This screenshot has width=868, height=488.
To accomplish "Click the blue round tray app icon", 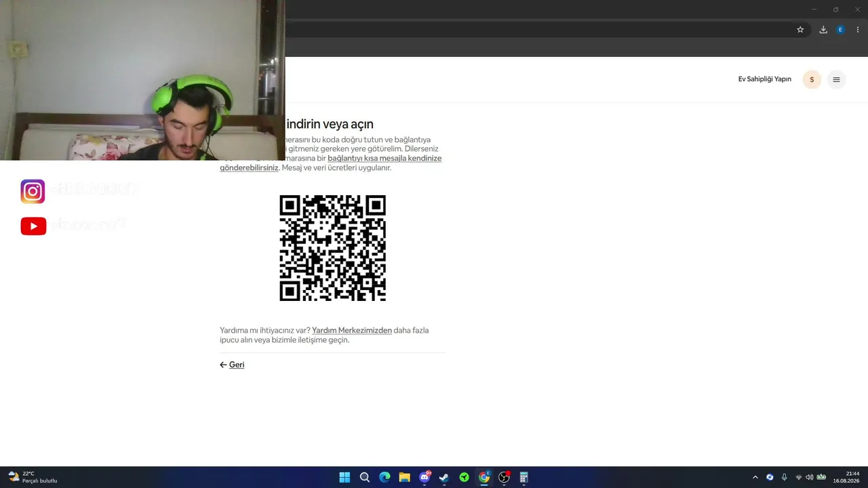I will coord(770,477).
